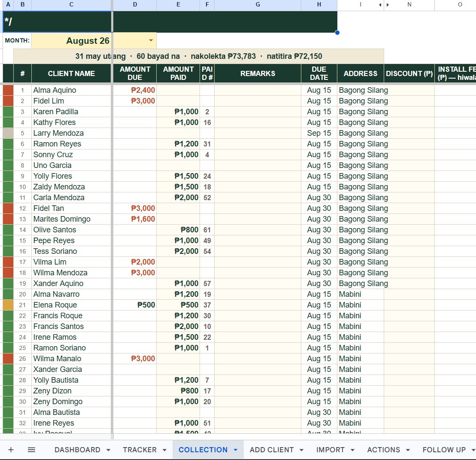Click the summary bar showing nakolekta ₱73,783
This screenshot has width=476, height=460.
[x=199, y=56]
